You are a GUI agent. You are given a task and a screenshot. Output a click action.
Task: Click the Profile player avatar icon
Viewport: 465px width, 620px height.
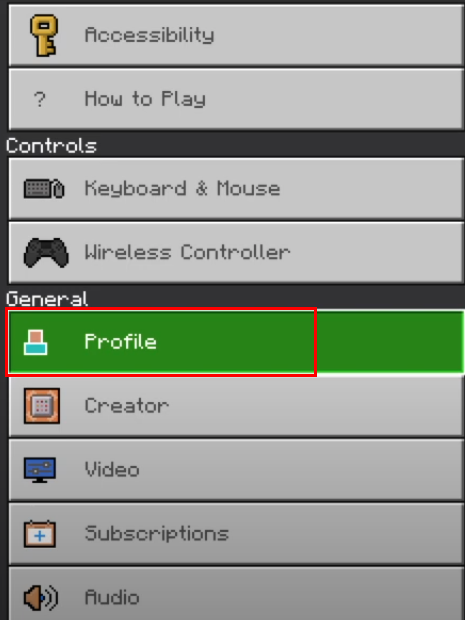coord(36,343)
